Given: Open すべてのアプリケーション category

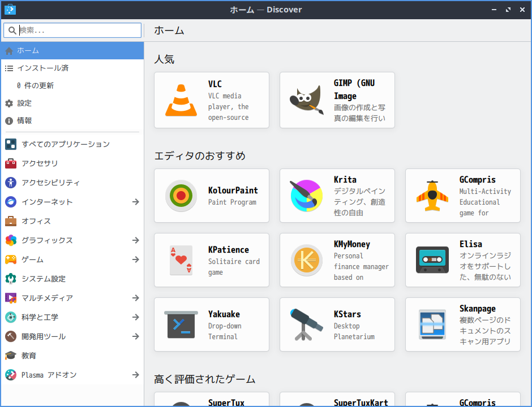Looking at the screenshot, I should pos(72,144).
